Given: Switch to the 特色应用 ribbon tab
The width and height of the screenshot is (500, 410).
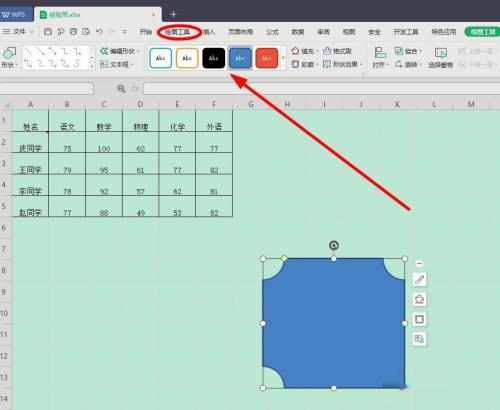Looking at the screenshot, I should pyautogui.click(x=444, y=32).
